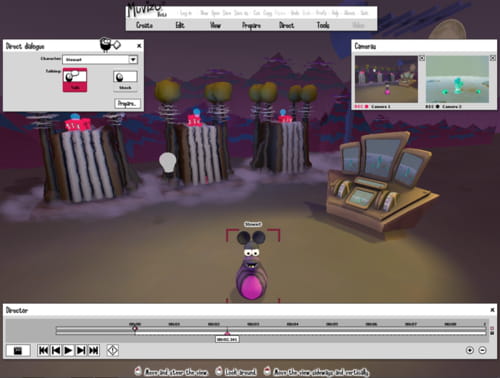
Task: Click the pink playhead marker on timeline
Action: tap(227, 333)
